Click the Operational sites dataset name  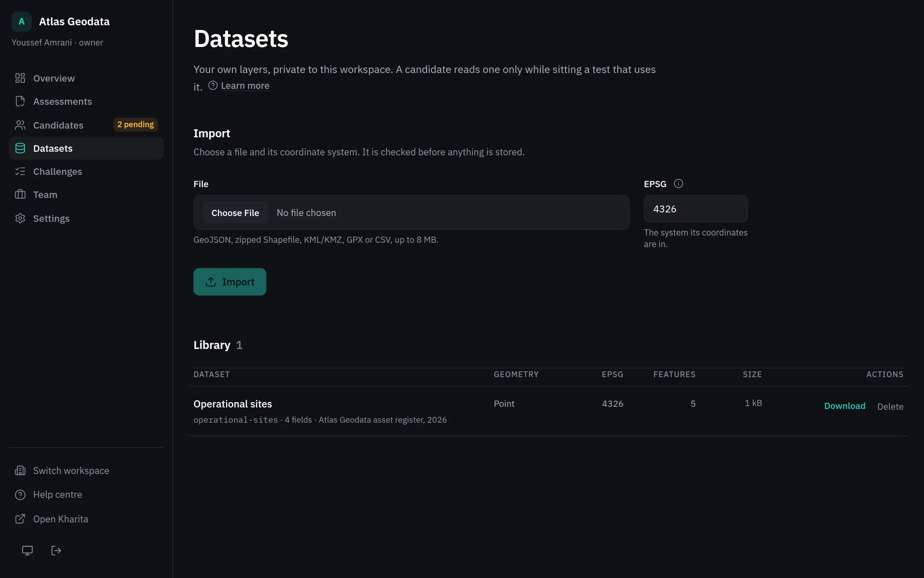tap(232, 404)
